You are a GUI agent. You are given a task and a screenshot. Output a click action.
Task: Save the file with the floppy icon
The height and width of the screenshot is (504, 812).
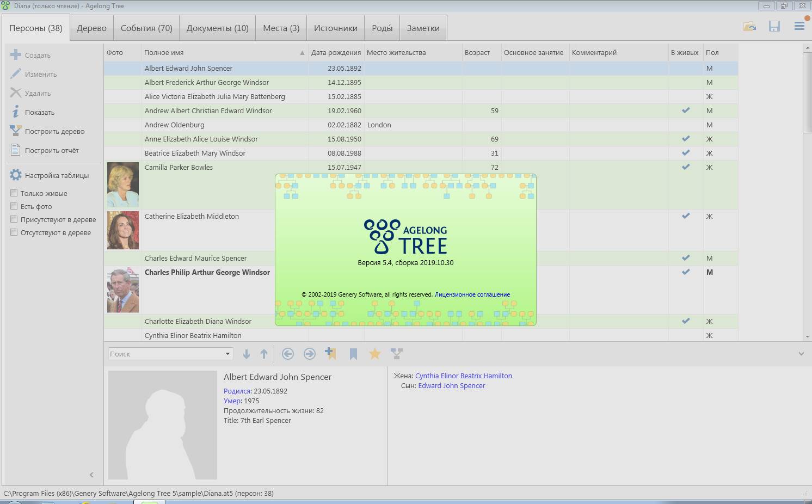point(774,26)
